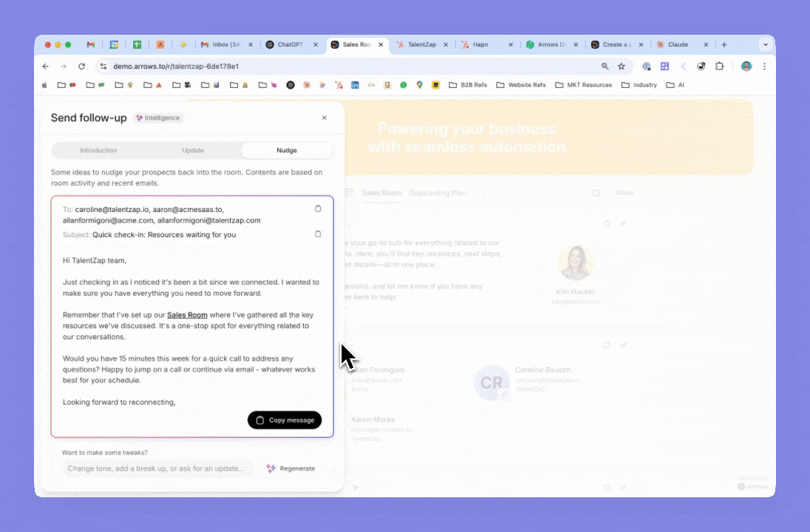Viewport: 810px width, 532px height.
Task: Click the CR avatar for Caroline Rausch
Action: coord(491,383)
